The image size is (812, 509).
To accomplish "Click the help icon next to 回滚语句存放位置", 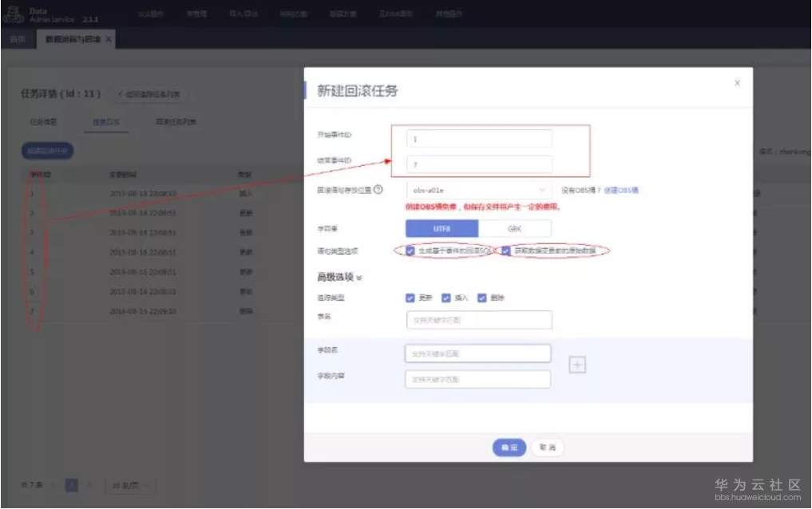I will pyautogui.click(x=378, y=190).
